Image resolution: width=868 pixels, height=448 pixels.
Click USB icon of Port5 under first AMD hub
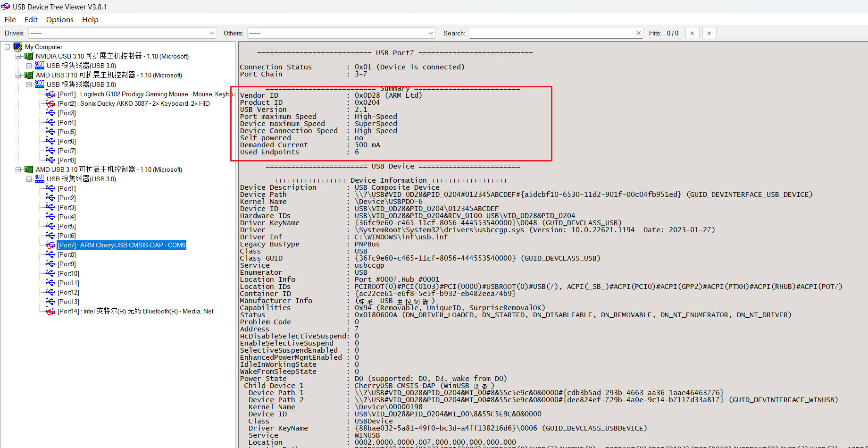pos(50,132)
